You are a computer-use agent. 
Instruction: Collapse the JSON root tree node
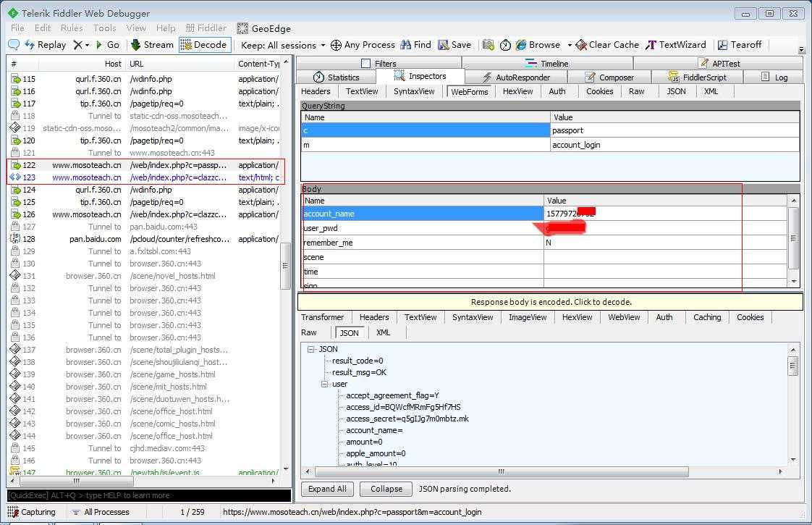(310, 349)
